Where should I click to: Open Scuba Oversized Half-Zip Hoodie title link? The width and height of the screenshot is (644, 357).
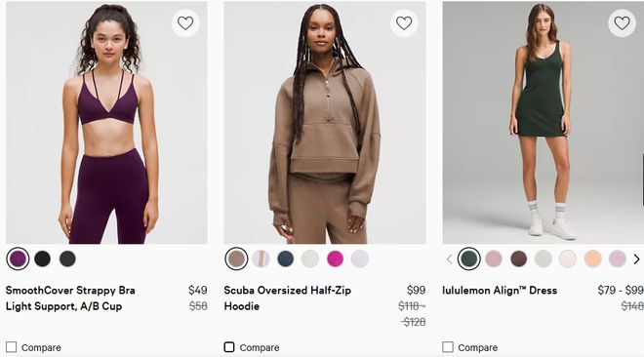click(288, 298)
